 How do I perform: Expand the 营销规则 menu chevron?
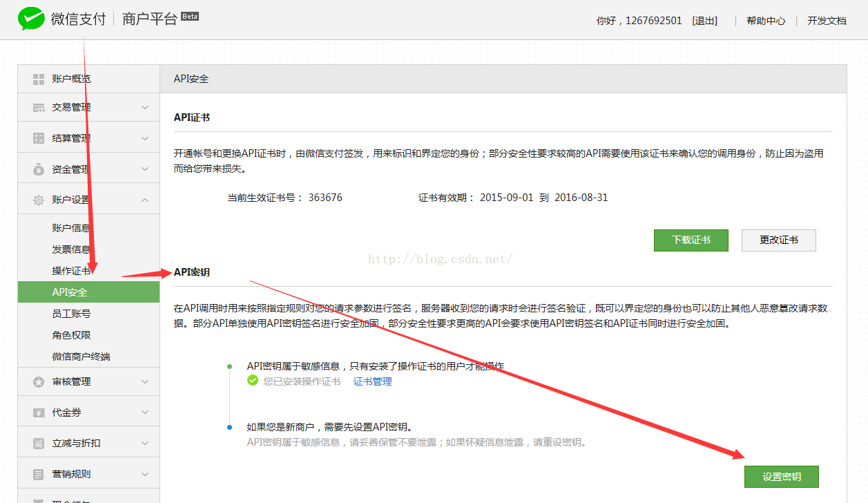[x=145, y=474]
